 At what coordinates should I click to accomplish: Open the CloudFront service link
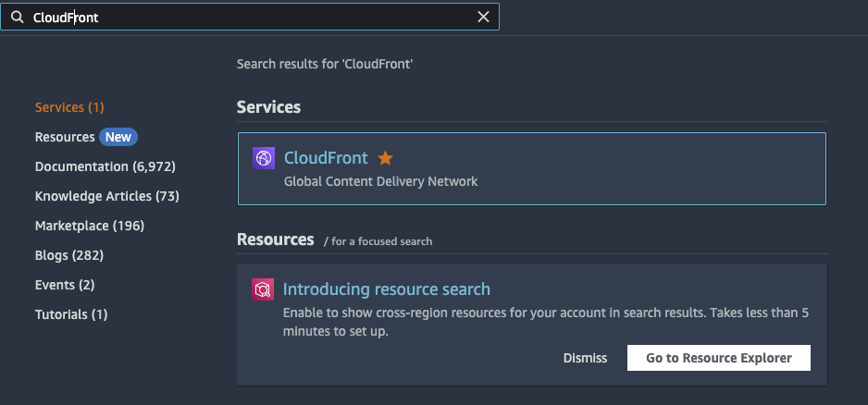326,158
